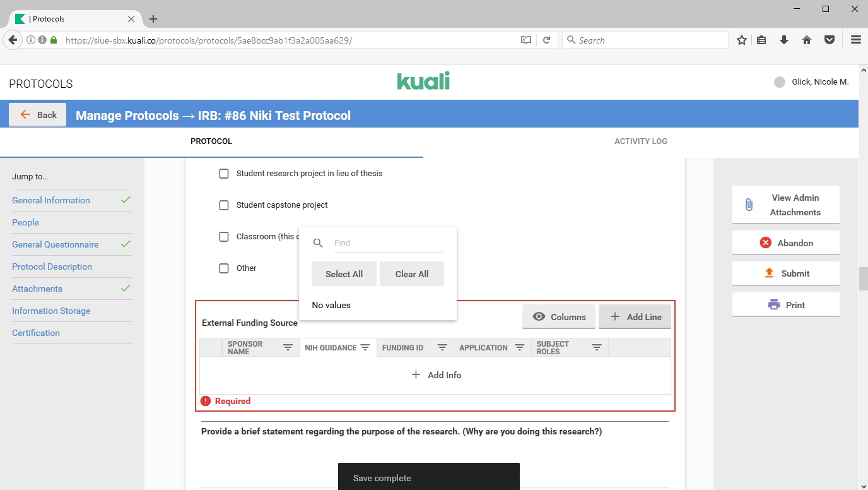Click the red Abandon X icon
The image size is (868, 490).
pyautogui.click(x=765, y=242)
